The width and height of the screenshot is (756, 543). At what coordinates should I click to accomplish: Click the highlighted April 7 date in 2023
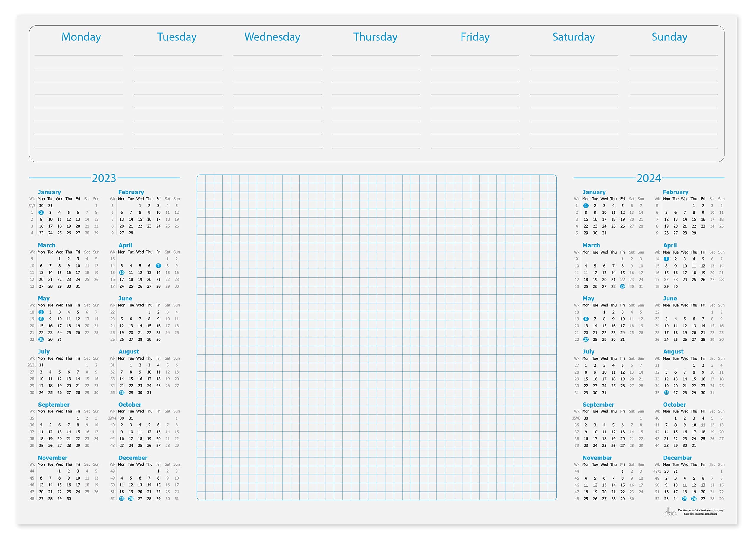tap(159, 266)
